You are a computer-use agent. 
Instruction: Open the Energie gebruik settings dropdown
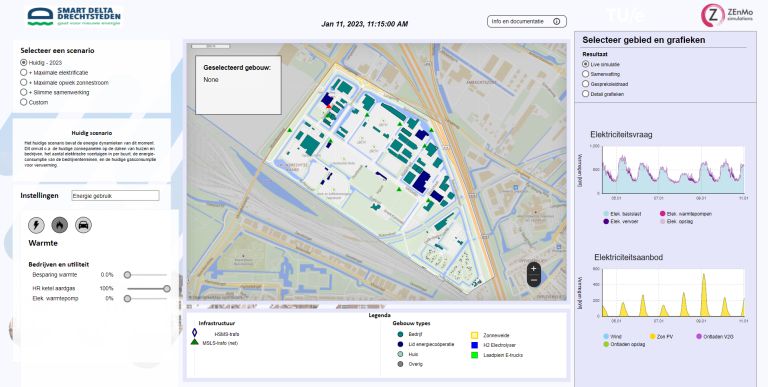point(115,195)
